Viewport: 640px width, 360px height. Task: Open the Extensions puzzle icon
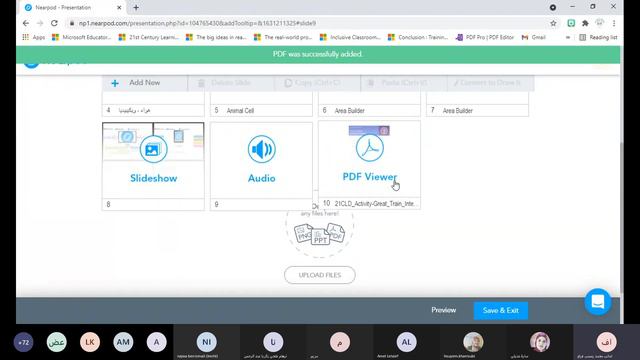pos(585,23)
